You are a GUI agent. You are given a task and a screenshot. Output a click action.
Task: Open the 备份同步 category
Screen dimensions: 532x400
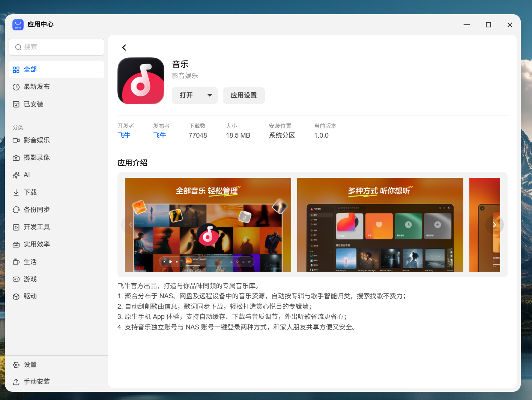pos(56,210)
